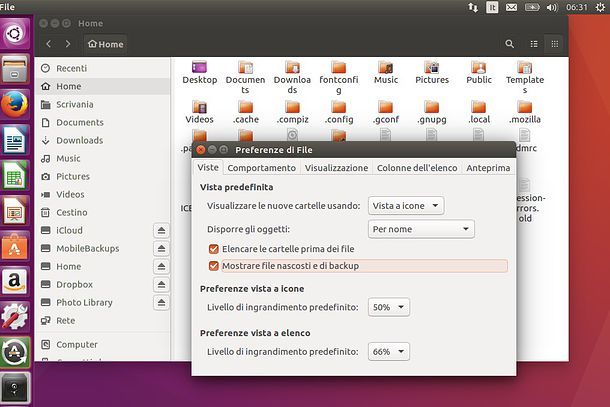Open Recenti in the sidebar
The height and width of the screenshot is (407, 610).
pos(103,68)
